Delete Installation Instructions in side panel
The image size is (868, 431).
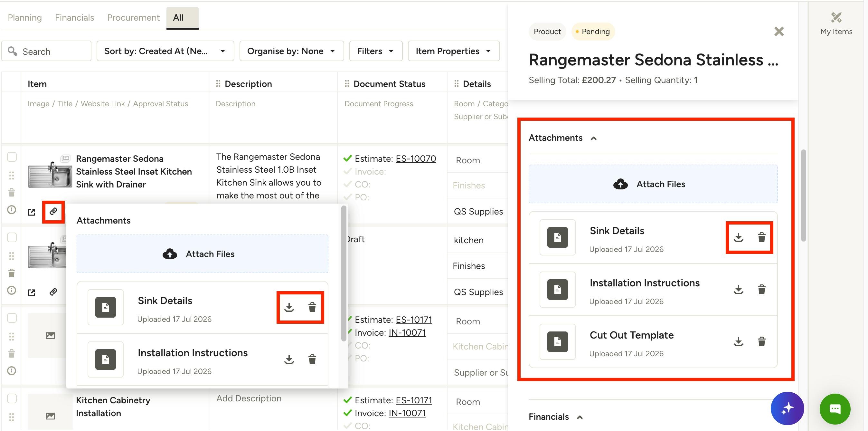point(761,290)
